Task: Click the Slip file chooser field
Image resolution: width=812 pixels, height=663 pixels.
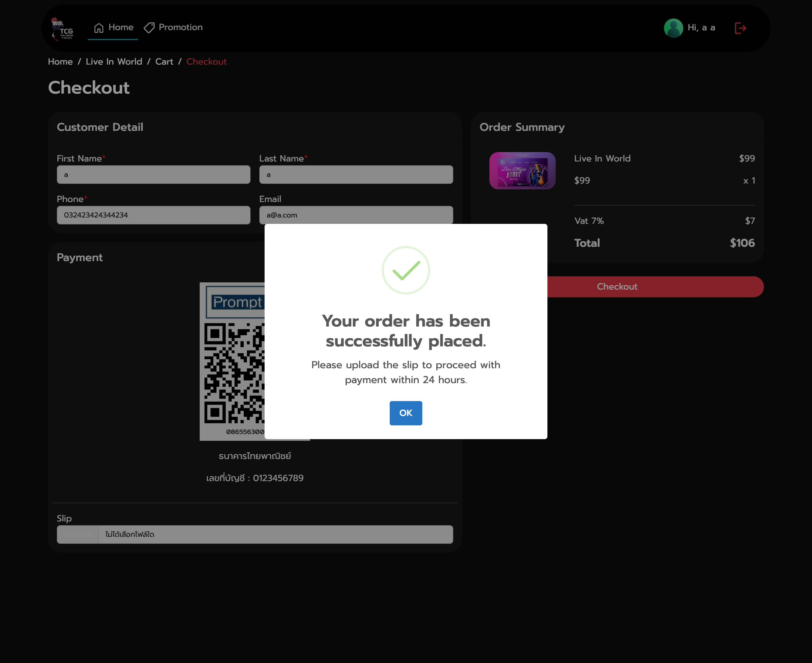Action: [254, 534]
